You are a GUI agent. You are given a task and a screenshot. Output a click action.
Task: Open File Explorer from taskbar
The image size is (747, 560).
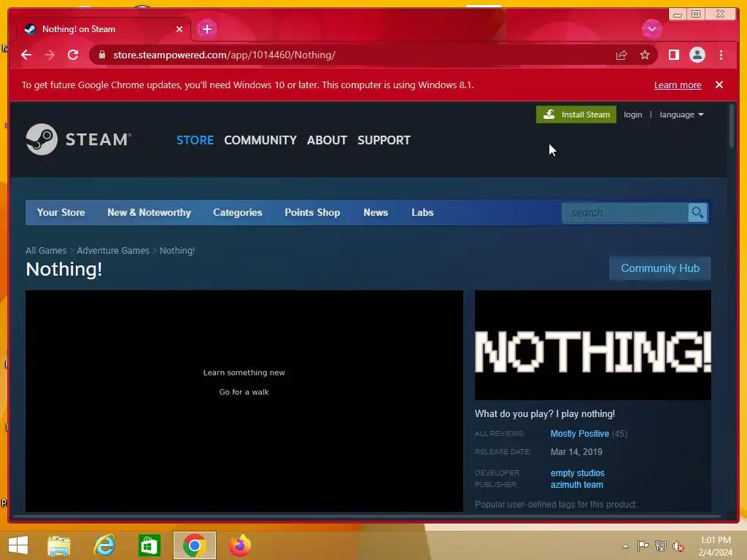[59, 545]
